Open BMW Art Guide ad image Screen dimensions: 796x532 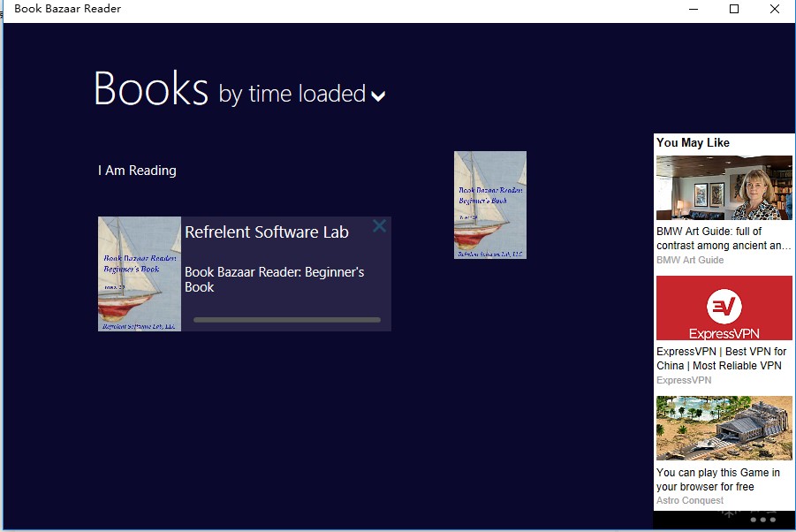(724, 188)
